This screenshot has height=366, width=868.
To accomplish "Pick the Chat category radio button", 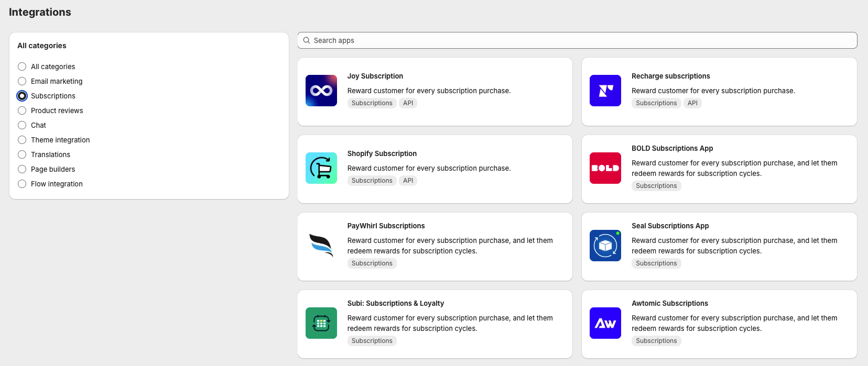I will [x=22, y=125].
